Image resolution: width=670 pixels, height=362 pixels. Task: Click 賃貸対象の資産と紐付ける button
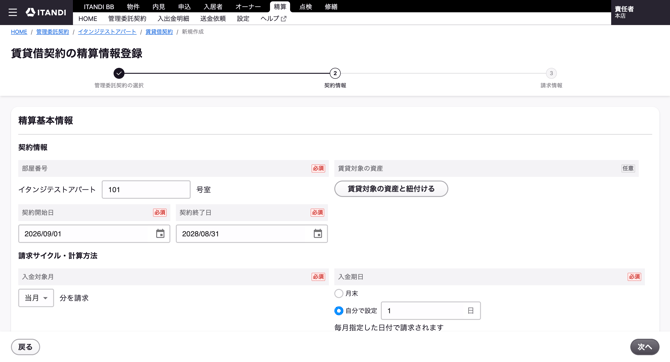(391, 188)
